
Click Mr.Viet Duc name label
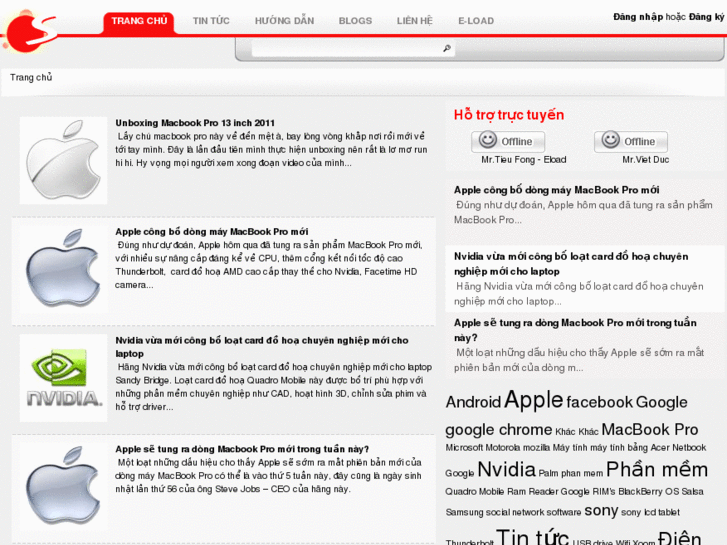pyautogui.click(x=645, y=160)
